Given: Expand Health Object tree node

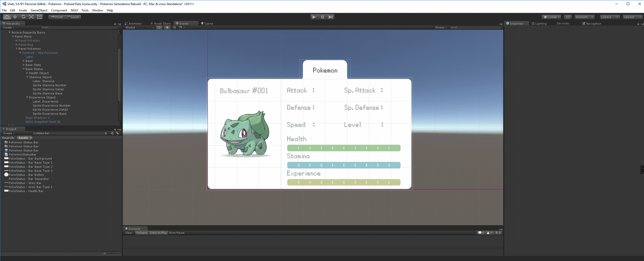Looking at the screenshot, I should (x=27, y=73).
